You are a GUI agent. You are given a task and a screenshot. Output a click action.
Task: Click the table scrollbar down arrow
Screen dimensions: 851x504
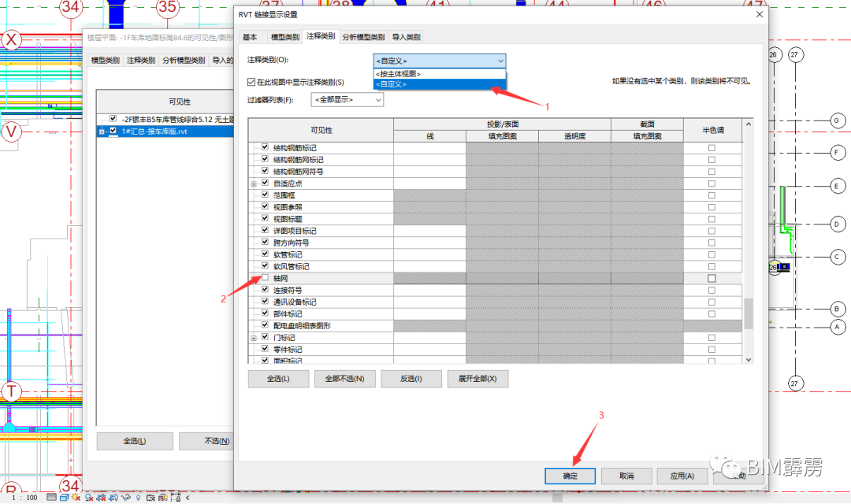click(x=749, y=359)
